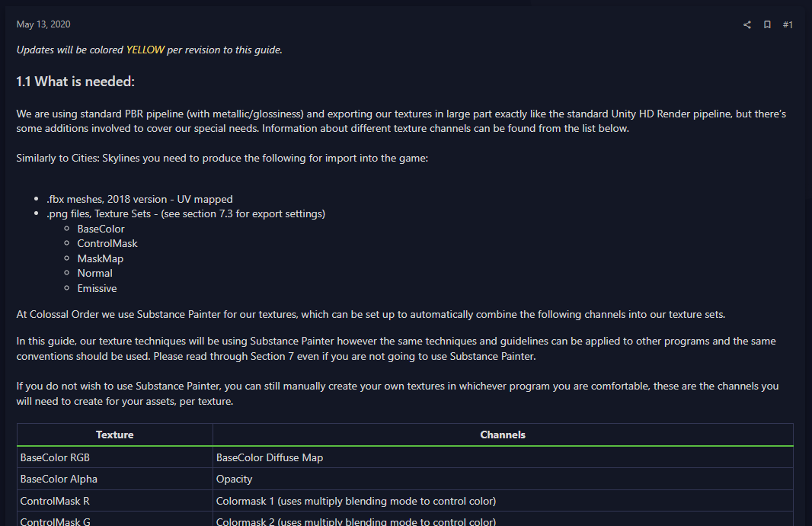The width and height of the screenshot is (812, 526).
Task: Click the 'Colormask 1' description cell
Action: [356, 502]
